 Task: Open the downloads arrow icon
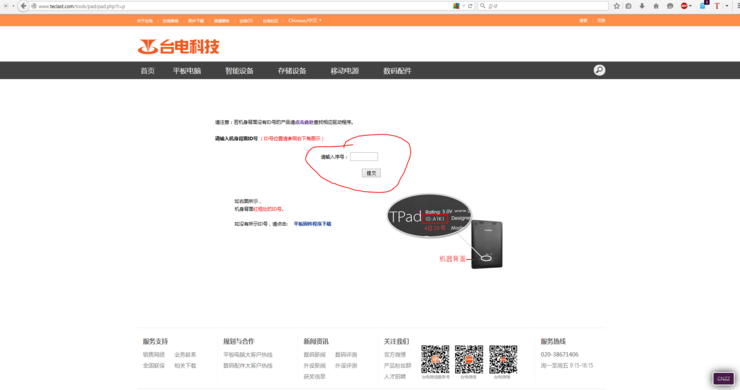coord(642,6)
